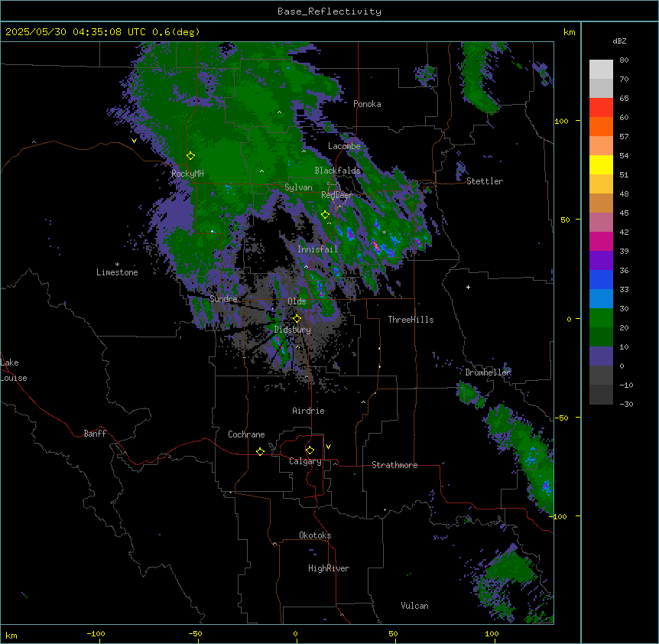Click the ThreeHills label
The width and height of the screenshot is (659, 644).
coord(411,320)
